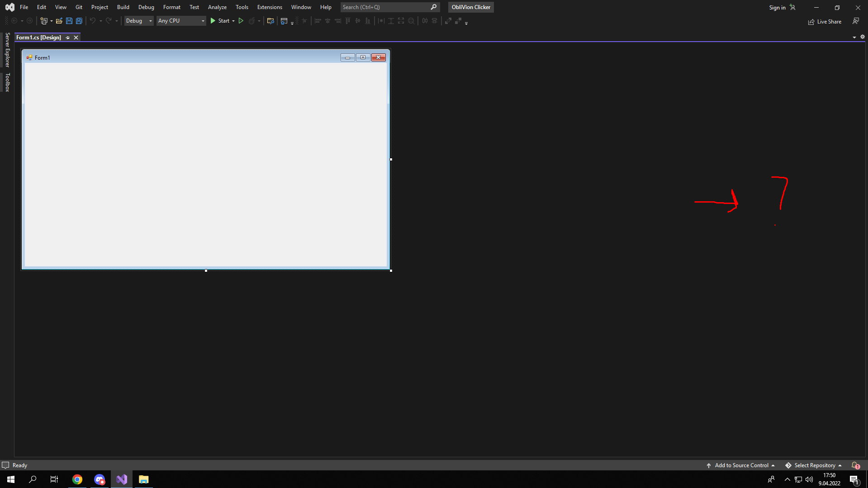Toggle auto-hide pin on Form1.cs tab
The height and width of the screenshot is (488, 868).
[x=67, y=38]
